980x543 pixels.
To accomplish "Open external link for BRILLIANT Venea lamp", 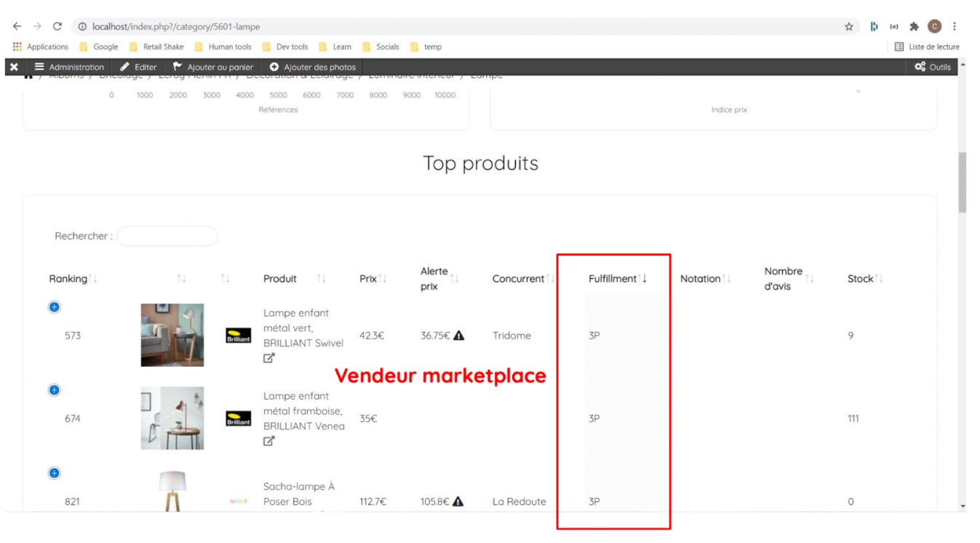I will pyautogui.click(x=269, y=441).
